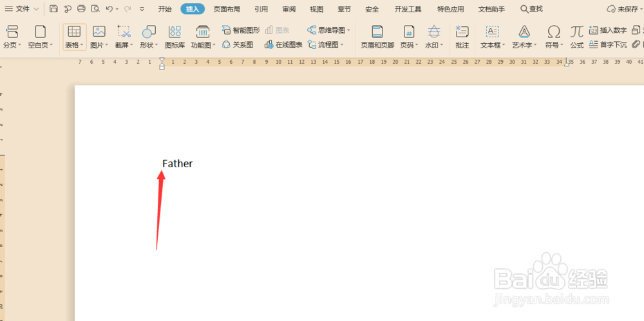Image resolution: width=644 pixels, height=321 pixels.
Task: Open the 流程图 flowchart menu
Action: click(x=325, y=44)
